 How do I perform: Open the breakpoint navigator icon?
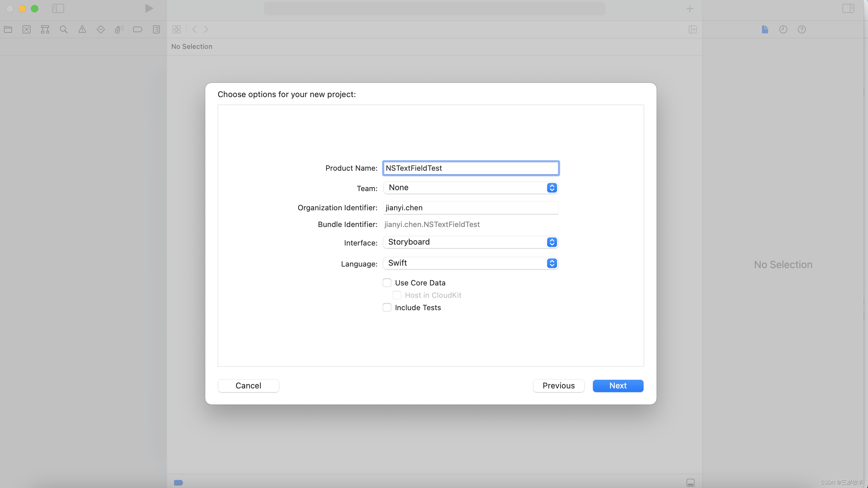point(138,29)
